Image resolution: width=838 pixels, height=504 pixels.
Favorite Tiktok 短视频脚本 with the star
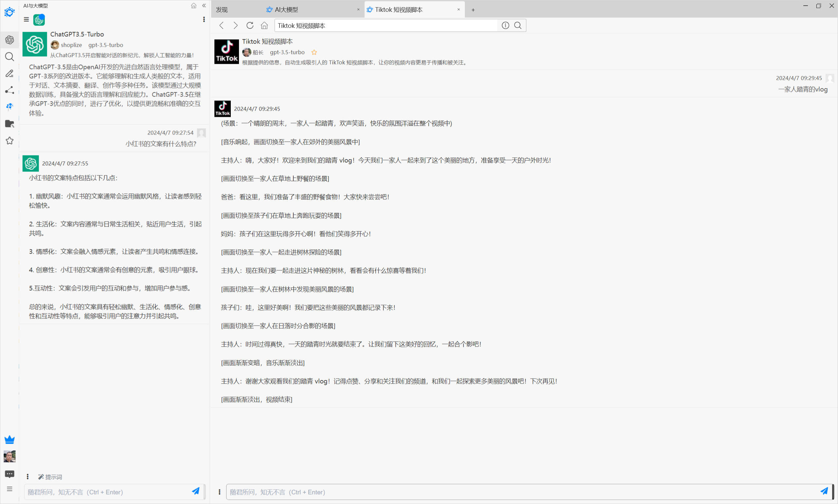click(314, 52)
